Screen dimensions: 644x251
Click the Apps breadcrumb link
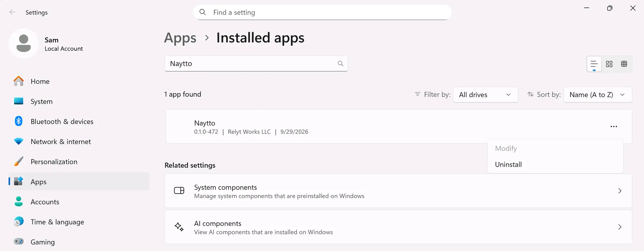(180, 38)
